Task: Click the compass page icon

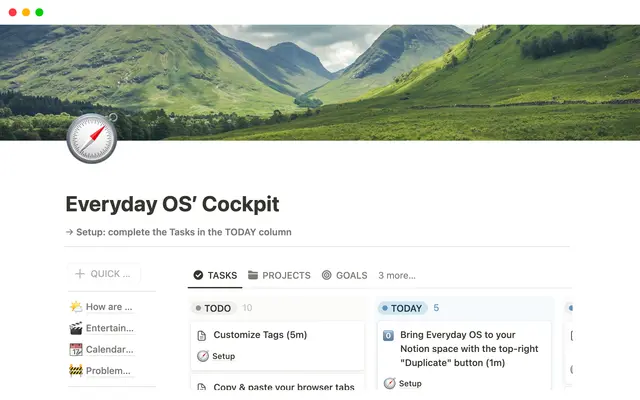Action: [x=91, y=138]
